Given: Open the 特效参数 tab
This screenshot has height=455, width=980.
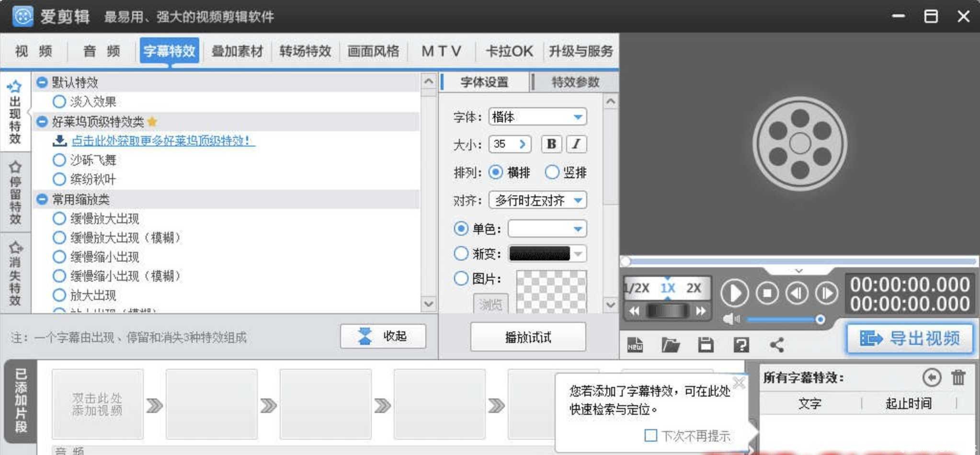Looking at the screenshot, I should (x=575, y=82).
